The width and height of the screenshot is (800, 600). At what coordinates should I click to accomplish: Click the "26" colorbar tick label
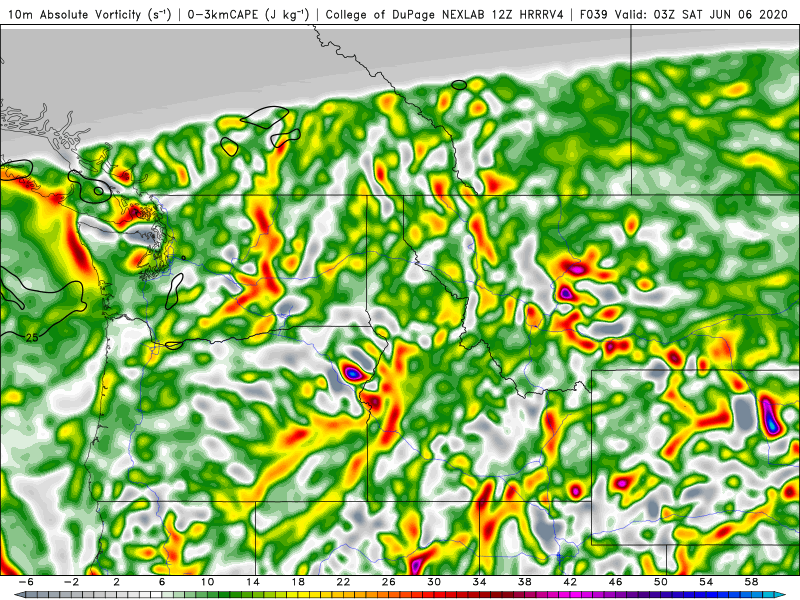[x=389, y=582]
